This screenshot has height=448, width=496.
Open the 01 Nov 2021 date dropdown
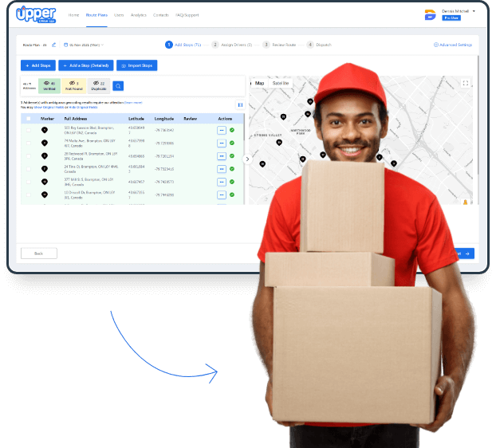point(85,45)
